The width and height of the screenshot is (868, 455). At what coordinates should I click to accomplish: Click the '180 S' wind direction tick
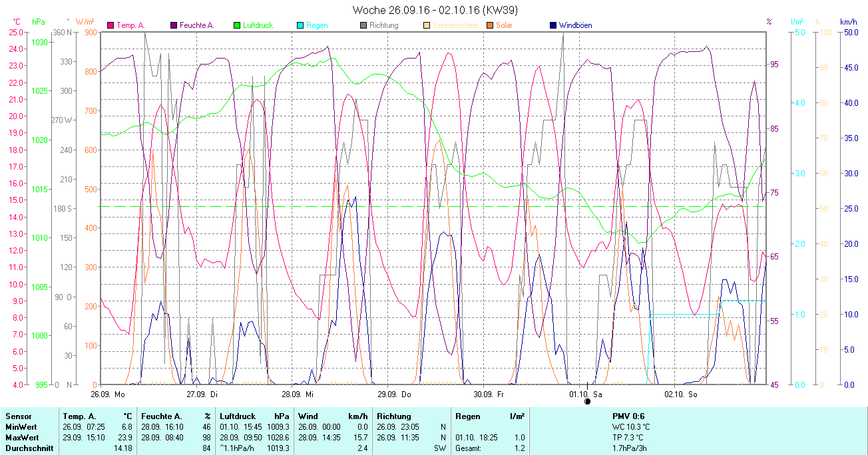pos(62,208)
